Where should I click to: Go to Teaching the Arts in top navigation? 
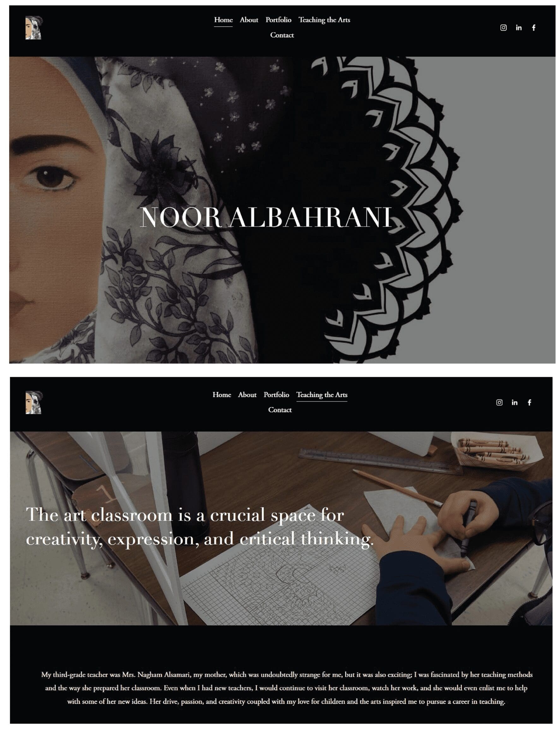point(324,20)
